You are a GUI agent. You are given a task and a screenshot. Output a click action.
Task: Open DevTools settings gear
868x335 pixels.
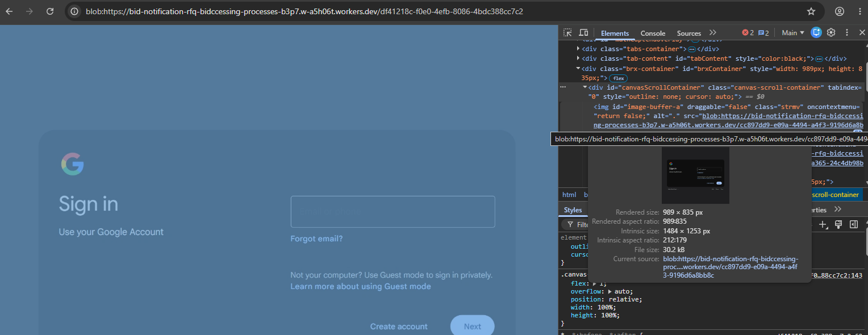pyautogui.click(x=831, y=32)
